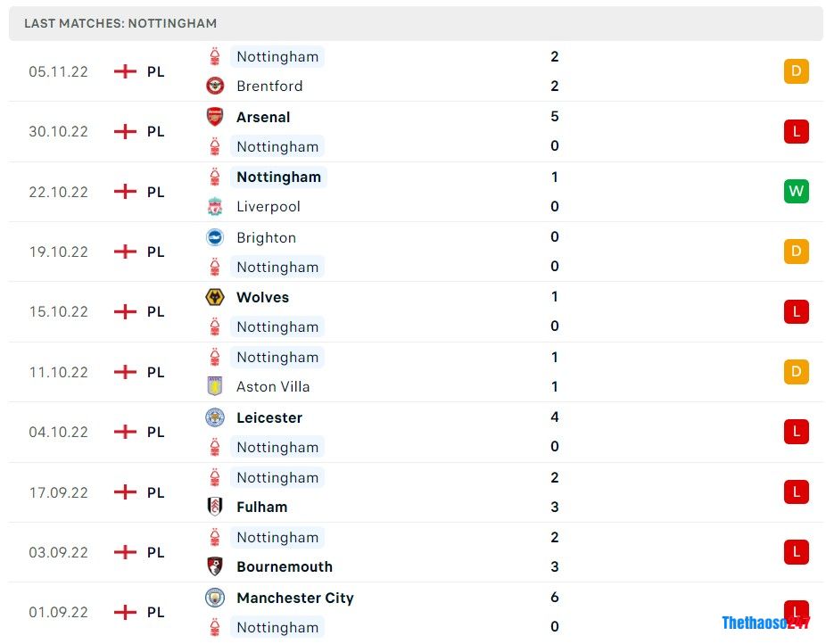
Task: Click the England flag beside 05.11.22
Action: tap(125, 71)
